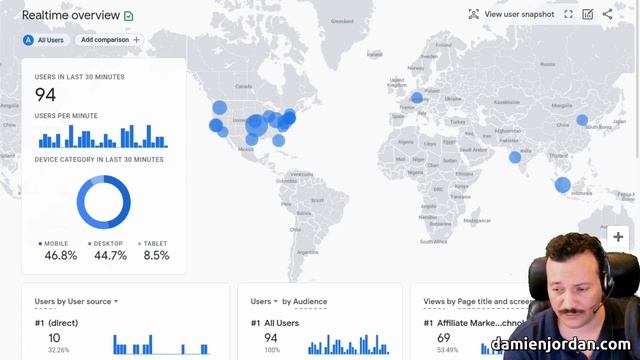The image size is (640, 360).
Task: Open the Users metric dropdown in Audience card
Action: pos(264,301)
